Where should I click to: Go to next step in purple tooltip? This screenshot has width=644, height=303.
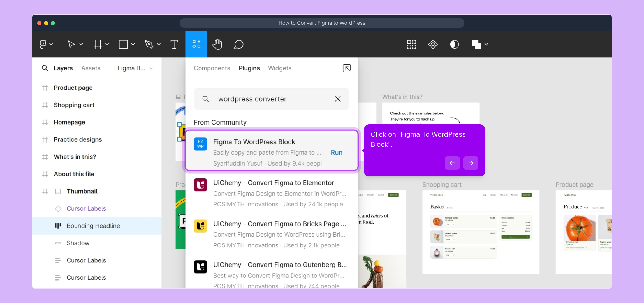point(471,163)
